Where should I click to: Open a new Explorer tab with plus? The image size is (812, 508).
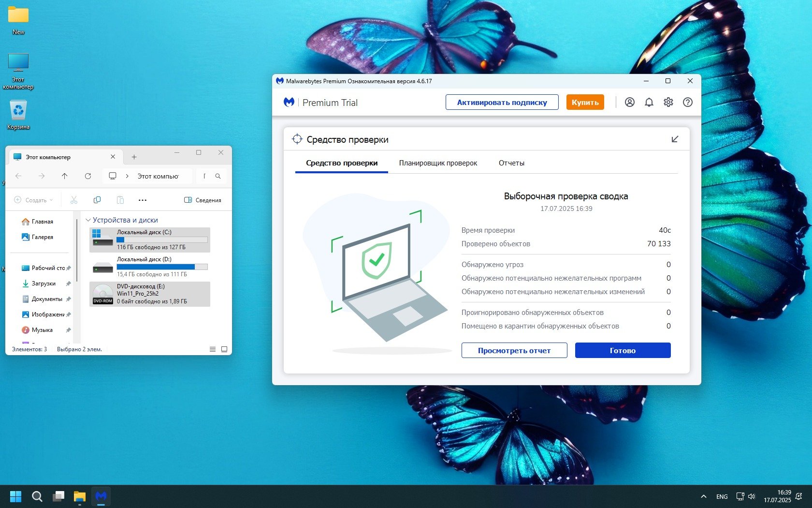134,157
